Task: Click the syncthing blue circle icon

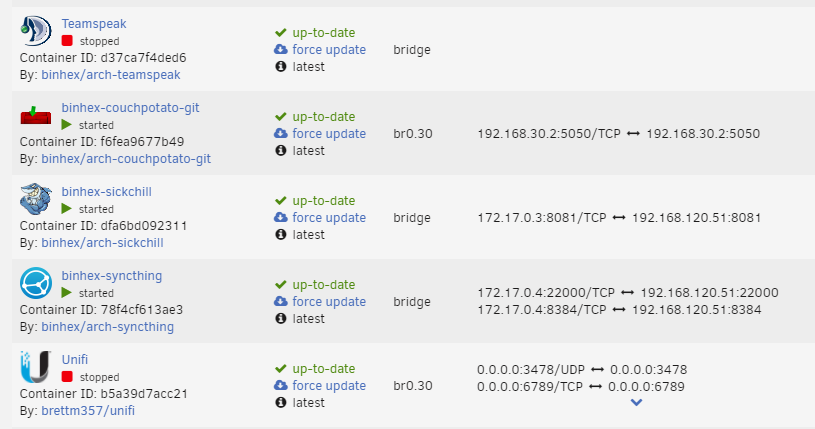Action: click(35, 283)
